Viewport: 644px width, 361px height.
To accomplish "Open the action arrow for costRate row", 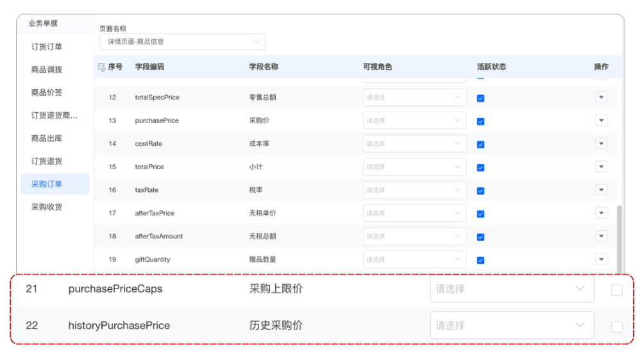I will [x=601, y=144].
